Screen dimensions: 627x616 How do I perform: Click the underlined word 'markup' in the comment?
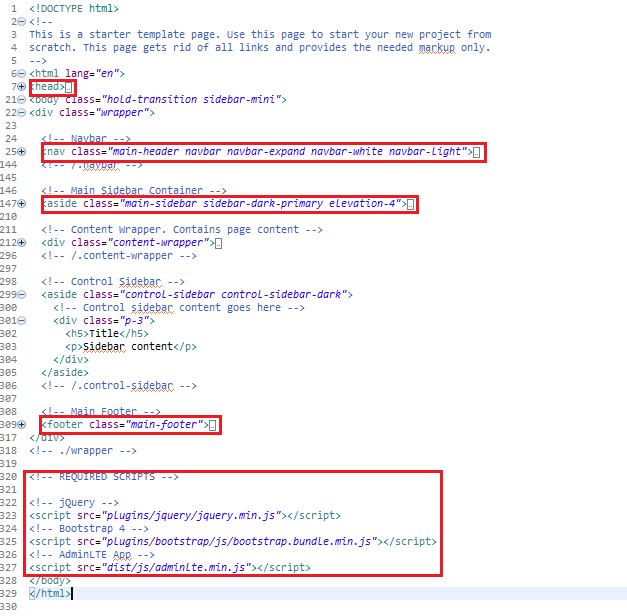pyautogui.click(x=437, y=48)
